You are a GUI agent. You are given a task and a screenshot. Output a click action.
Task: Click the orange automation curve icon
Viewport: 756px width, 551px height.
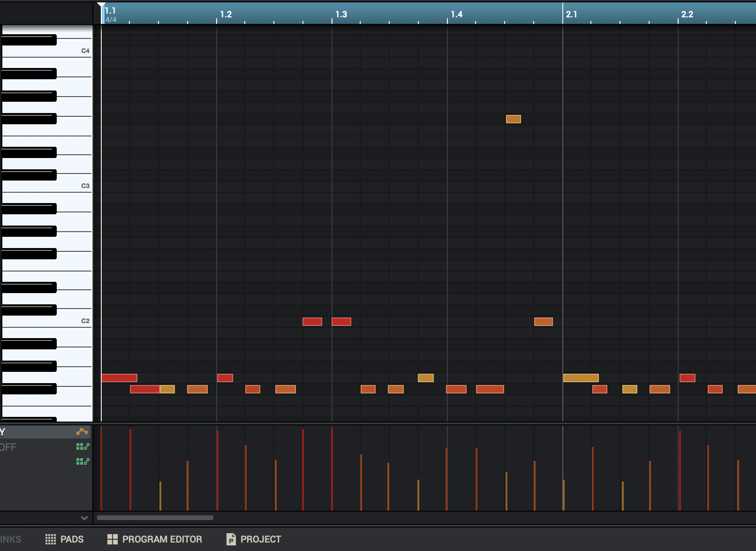coord(82,431)
